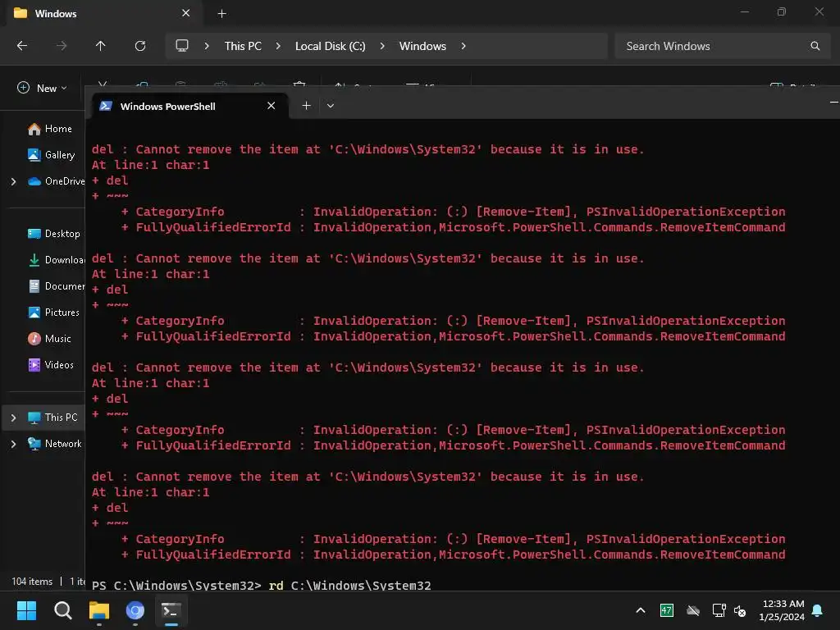The width and height of the screenshot is (840, 630).
Task: Open a new PowerShell terminal tab
Action: pos(307,106)
